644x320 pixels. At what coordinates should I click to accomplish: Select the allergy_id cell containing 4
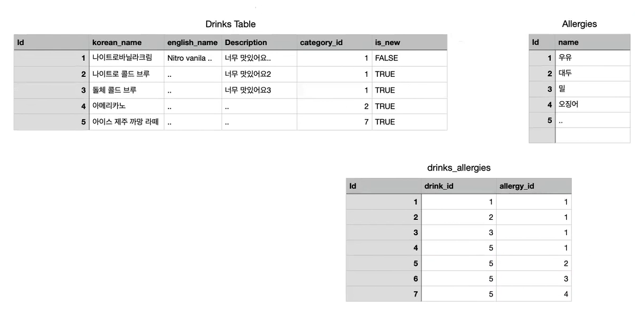click(534, 294)
